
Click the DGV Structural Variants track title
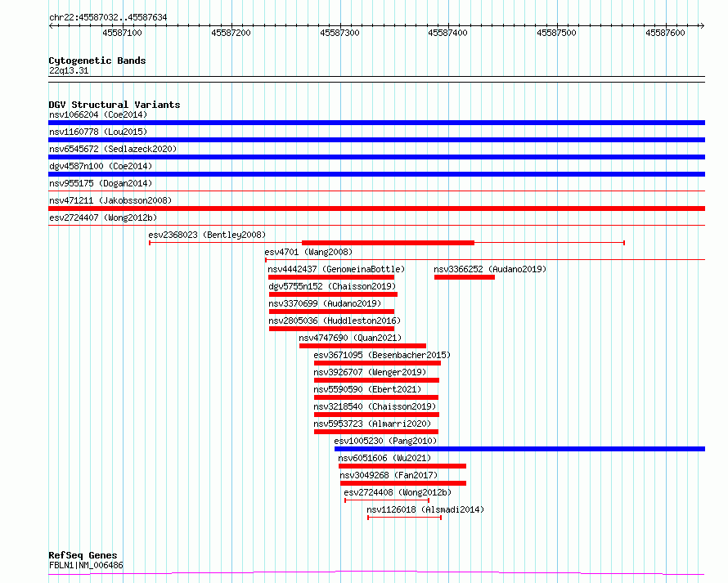pos(115,105)
